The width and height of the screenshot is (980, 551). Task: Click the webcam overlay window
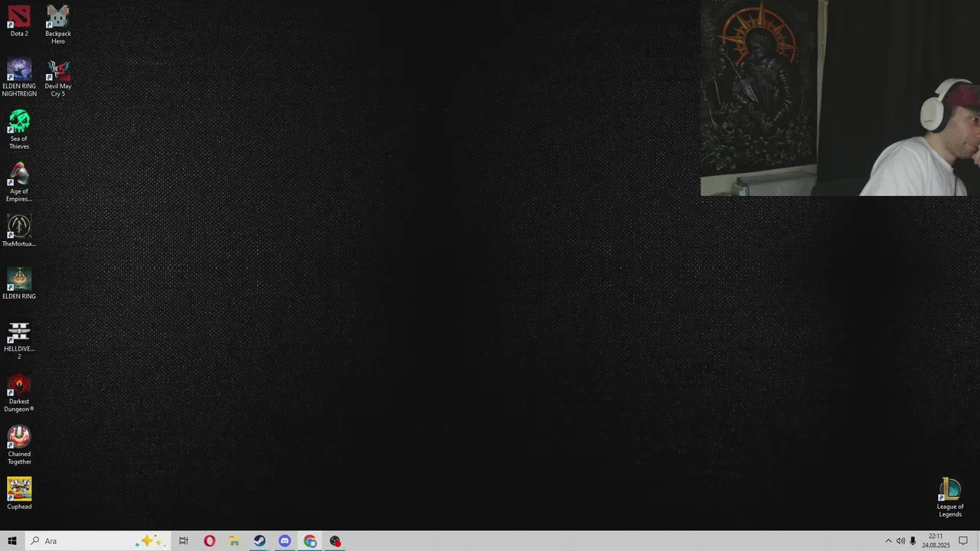(840, 98)
